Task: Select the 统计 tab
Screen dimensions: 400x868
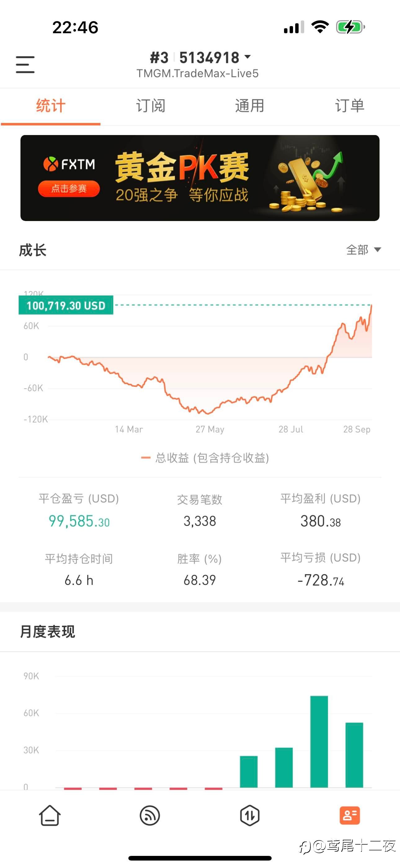Action: click(51, 106)
